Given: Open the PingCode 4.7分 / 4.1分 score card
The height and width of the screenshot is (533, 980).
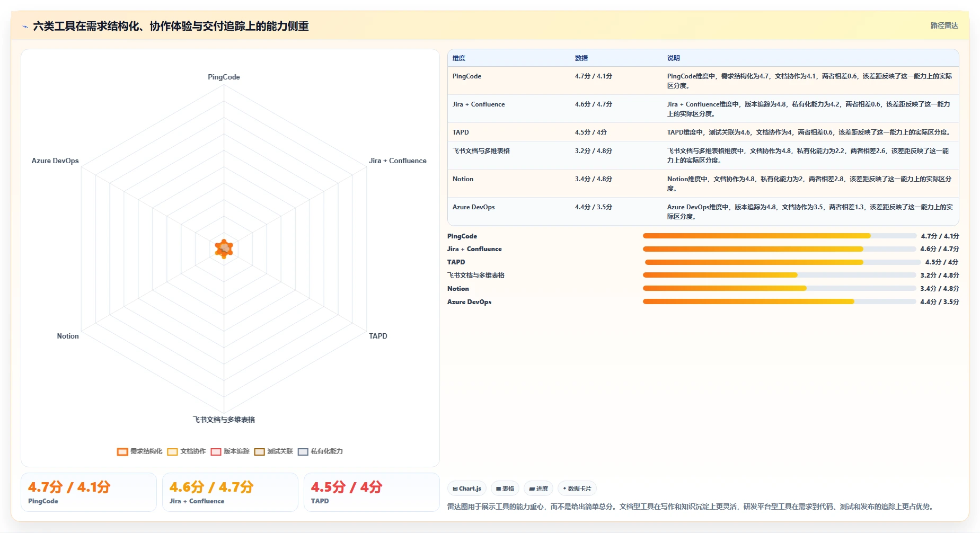Looking at the screenshot, I should [x=89, y=492].
